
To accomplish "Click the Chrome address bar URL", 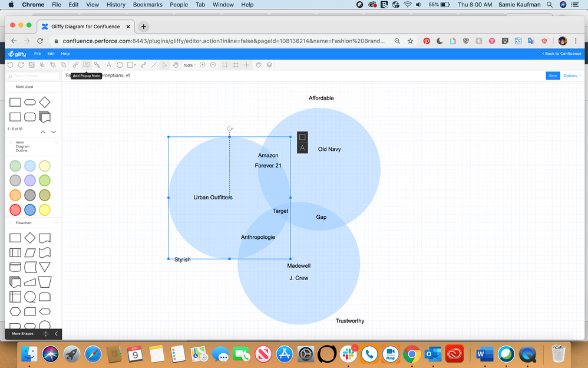I will pos(223,41).
